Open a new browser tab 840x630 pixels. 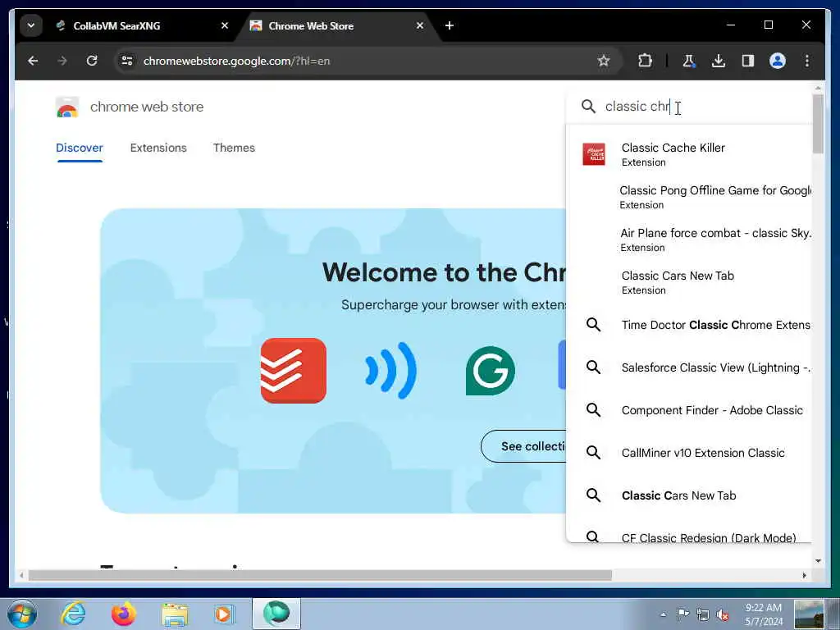click(450, 25)
